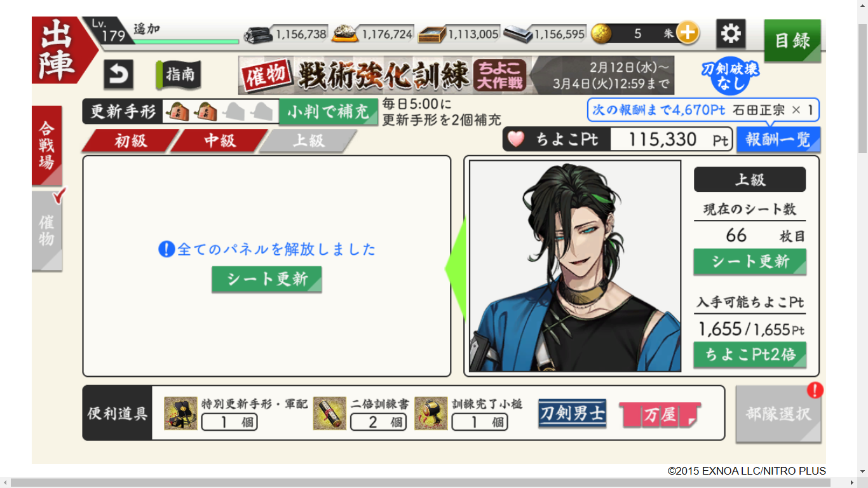Click the 訓練完了小槌 mallet item icon
This screenshot has height=488, width=868.
(431, 414)
